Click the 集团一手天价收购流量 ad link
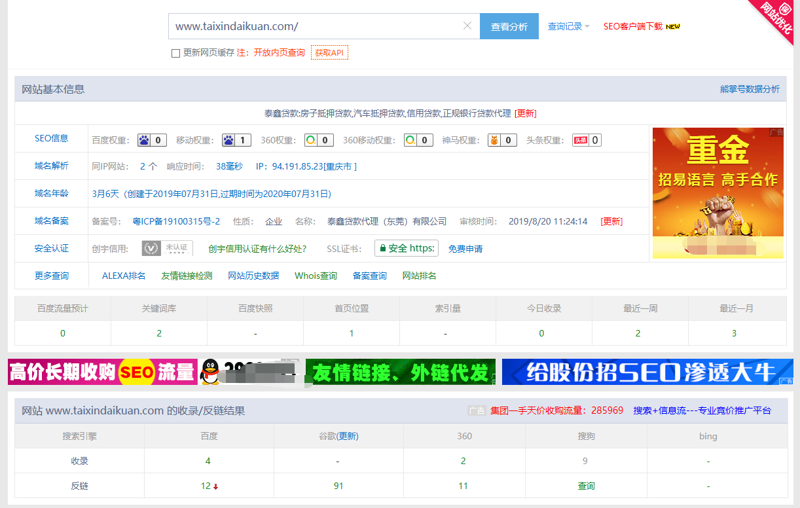Screen dimensions: 800x508 tap(557, 411)
